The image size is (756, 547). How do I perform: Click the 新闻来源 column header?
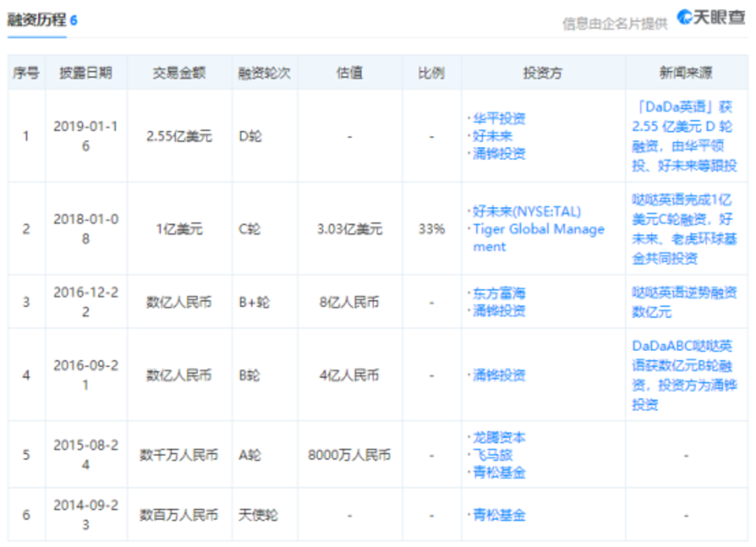(685, 73)
